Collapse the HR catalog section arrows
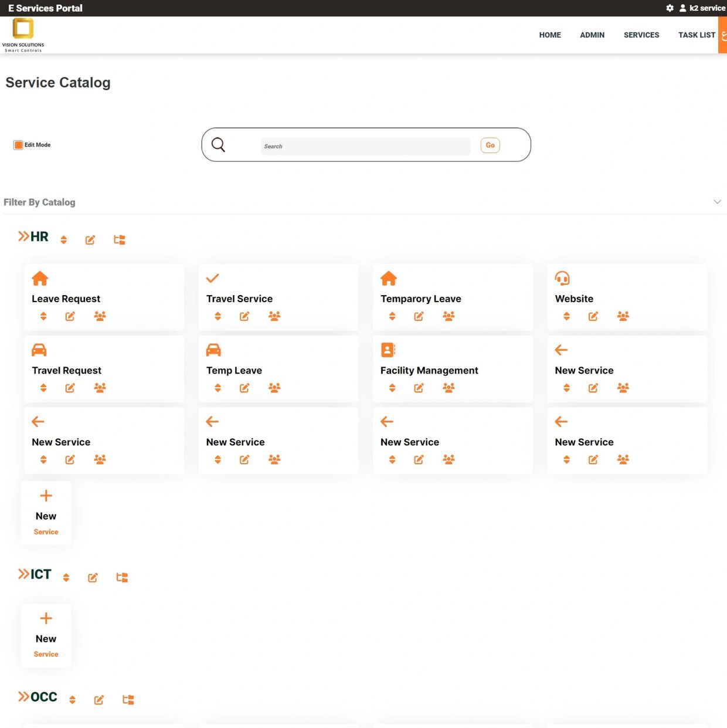This screenshot has width=727, height=728. pyautogui.click(x=23, y=236)
